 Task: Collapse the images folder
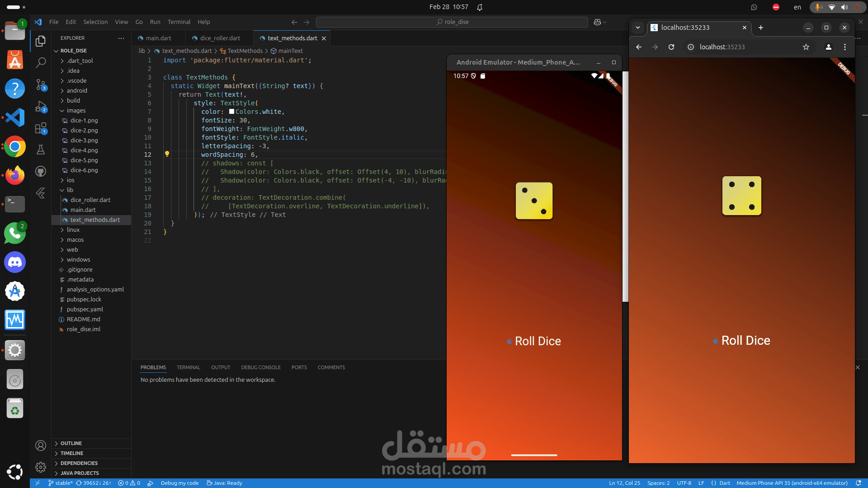(x=75, y=110)
